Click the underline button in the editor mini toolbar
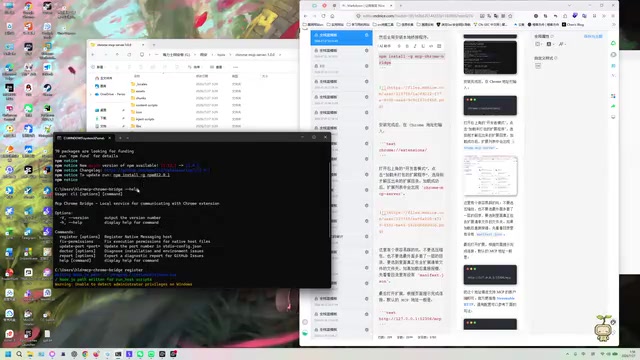The height and width of the screenshot is (360, 640). click(423, 46)
